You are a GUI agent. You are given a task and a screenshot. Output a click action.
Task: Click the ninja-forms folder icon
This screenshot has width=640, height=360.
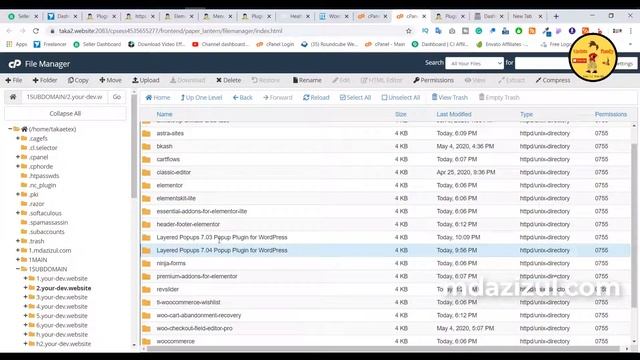point(146,264)
